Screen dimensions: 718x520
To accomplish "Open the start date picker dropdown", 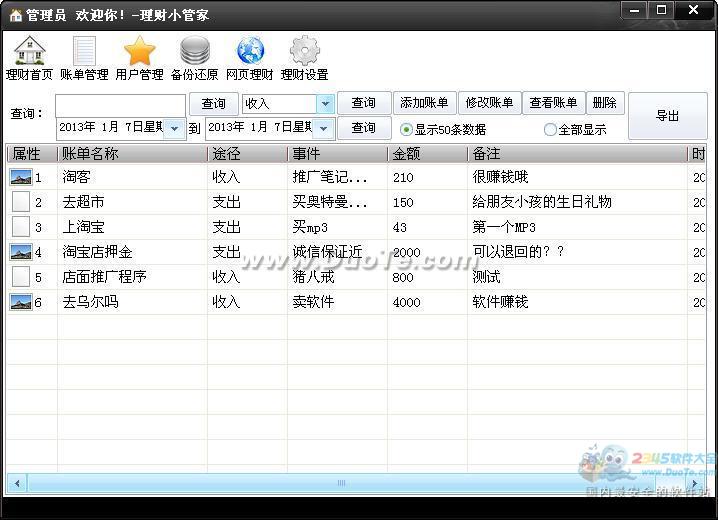I will pyautogui.click(x=175, y=128).
